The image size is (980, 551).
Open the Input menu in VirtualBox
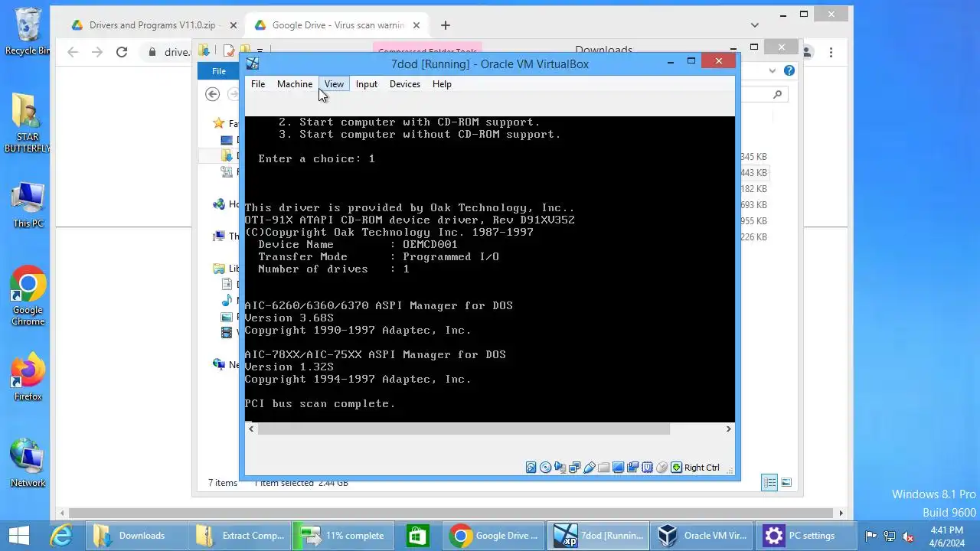pyautogui.click(x=367, y=84)
